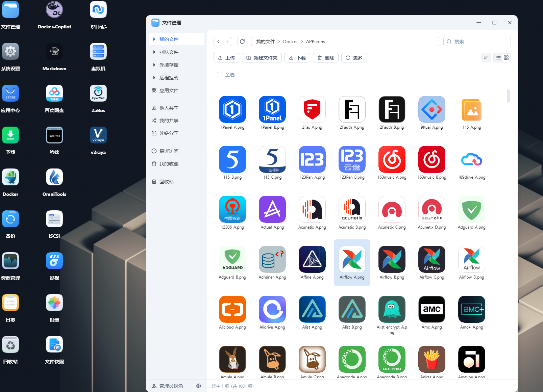Select the 9Kuai_A.png thumbnail
This screenshot has width=543, height=392.
[x=432, y=109]
